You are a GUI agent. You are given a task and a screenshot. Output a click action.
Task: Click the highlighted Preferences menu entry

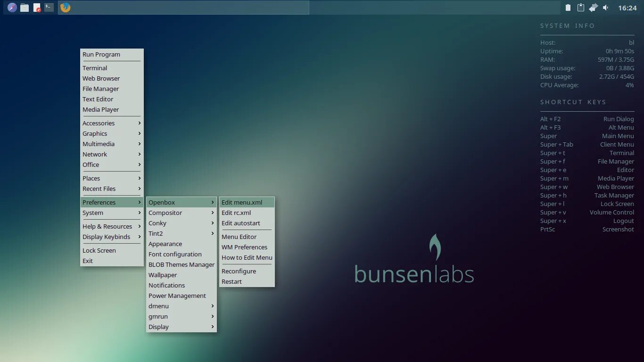coord(112,202)
